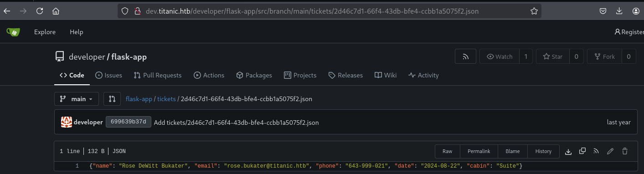Click the "last year" commit timestamp
644x174 pixels.
[619, 122]
